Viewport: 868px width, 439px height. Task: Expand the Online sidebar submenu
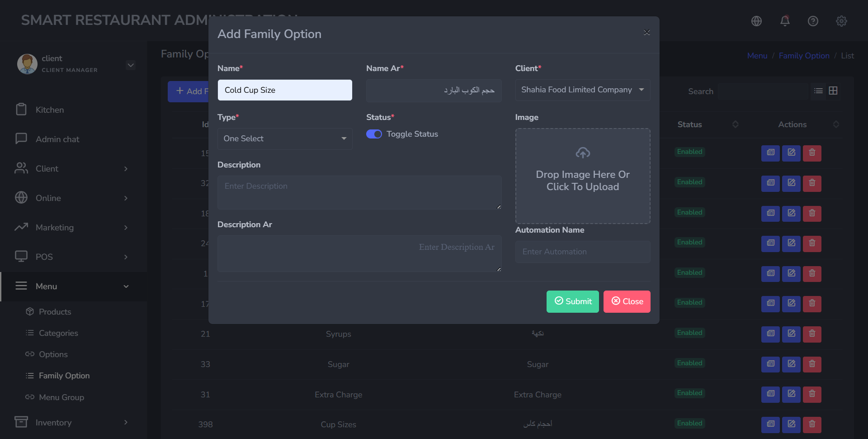tap(126, 198)
